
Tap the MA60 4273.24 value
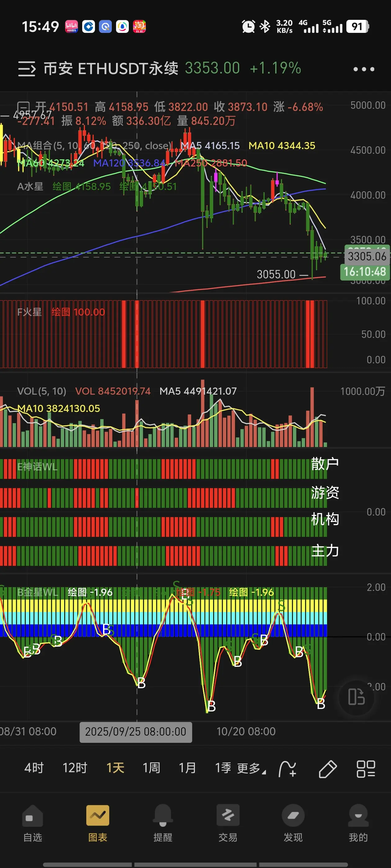(51, 163)
